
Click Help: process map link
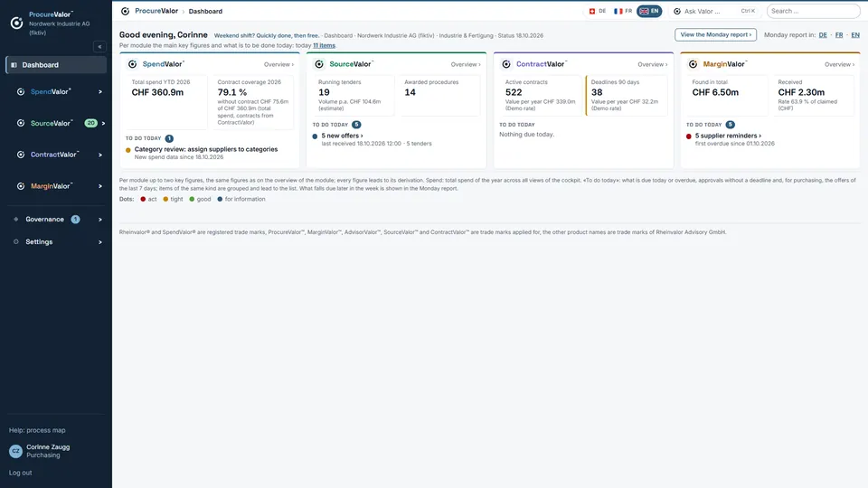click(x=37, y=430)
